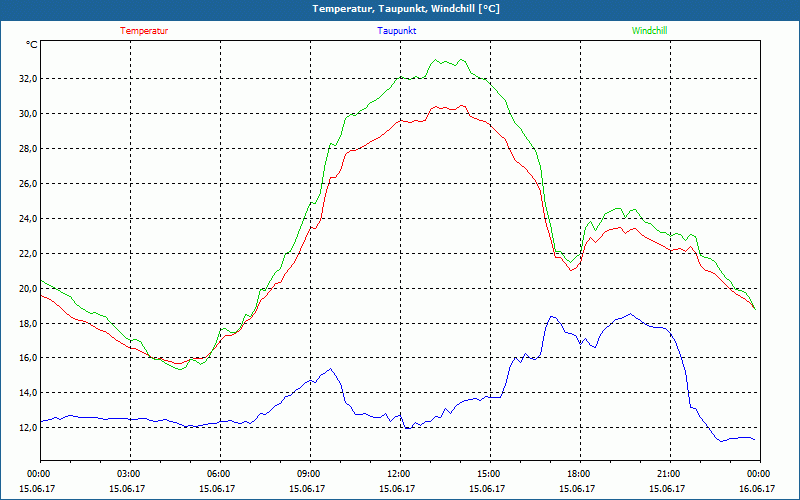Click the '18,0' y-axis value
This screenshot has width=800, height=500.
coord(29,323)
